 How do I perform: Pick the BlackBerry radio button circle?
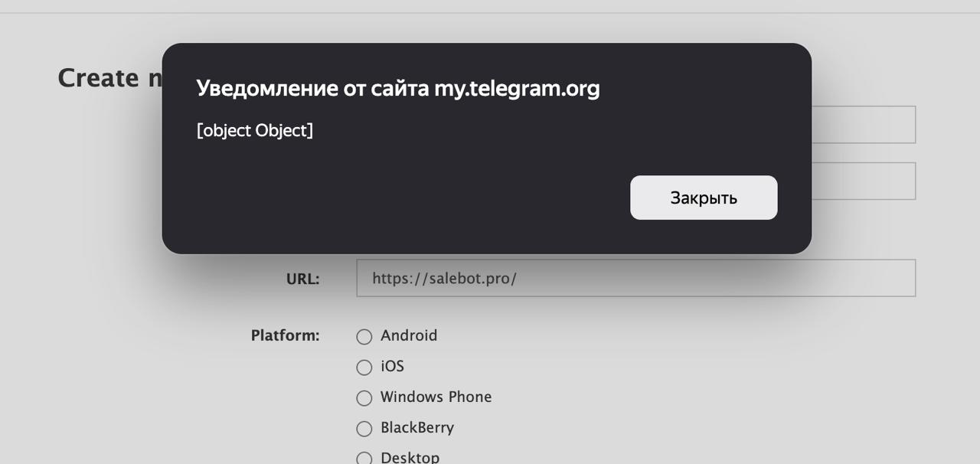pyautogui.click(x=364, y=429)
